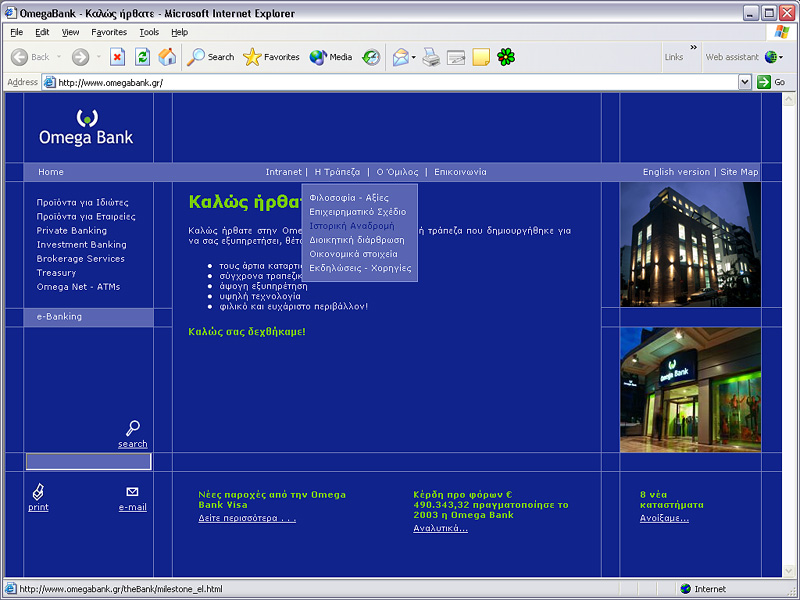The image size is (800, 600).
Task: Open the Web assistant dropdown arrow
Action: 781,57
